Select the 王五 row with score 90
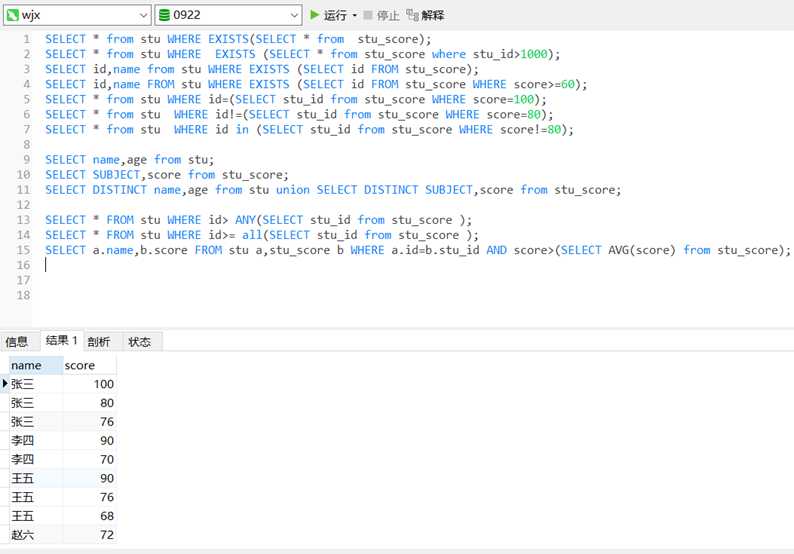Screen dimensions: 794x554 tap(63, 478)
